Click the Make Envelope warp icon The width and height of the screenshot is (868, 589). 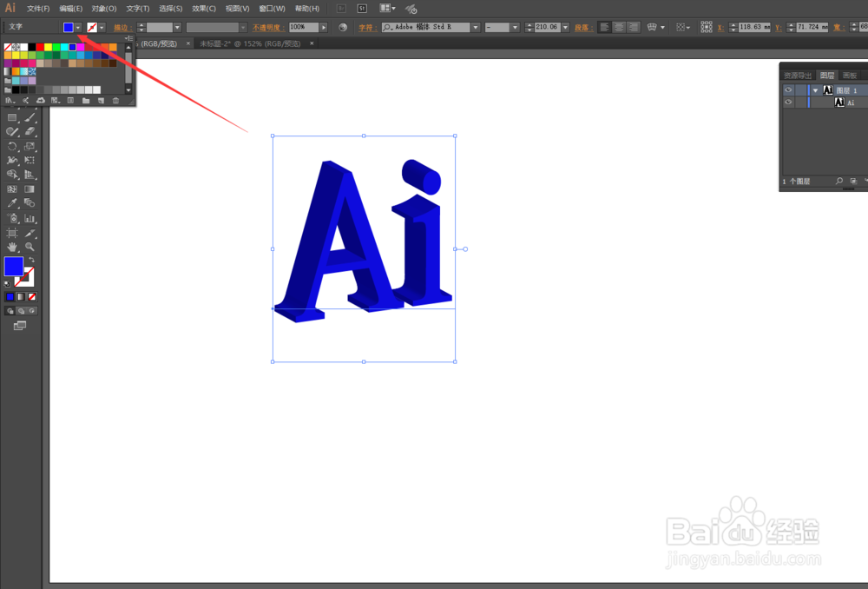pos(652,27)
